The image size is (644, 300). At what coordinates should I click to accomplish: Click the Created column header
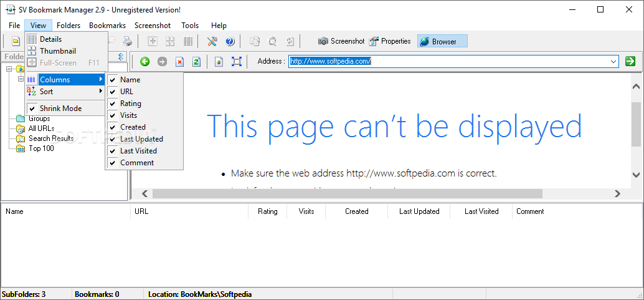click(x=356, y=211)
